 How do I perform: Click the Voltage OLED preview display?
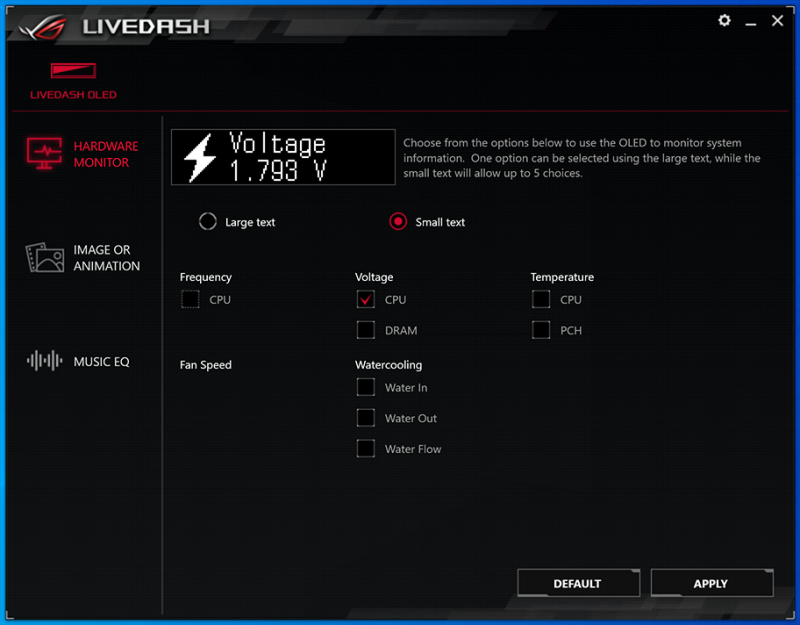click(x=283, y=157)
